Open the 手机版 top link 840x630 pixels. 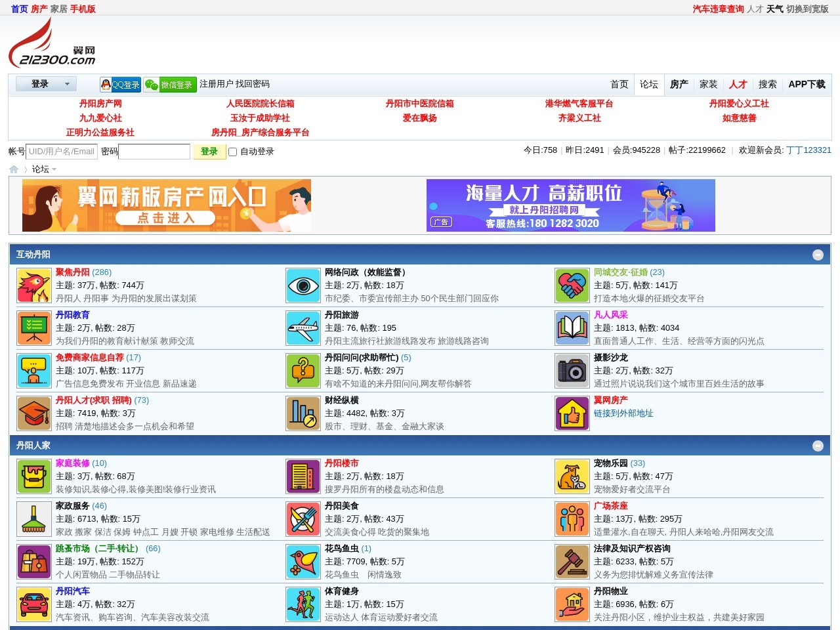(83, 9)
